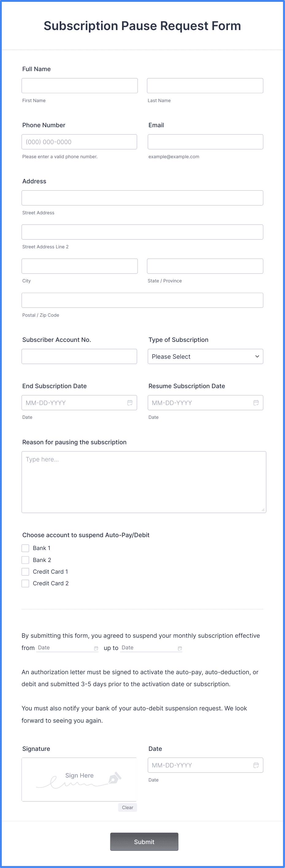The width and height of the screenshot is (285, 868).
Task: Check the Bank 1 checkbox
Action: 25,548
